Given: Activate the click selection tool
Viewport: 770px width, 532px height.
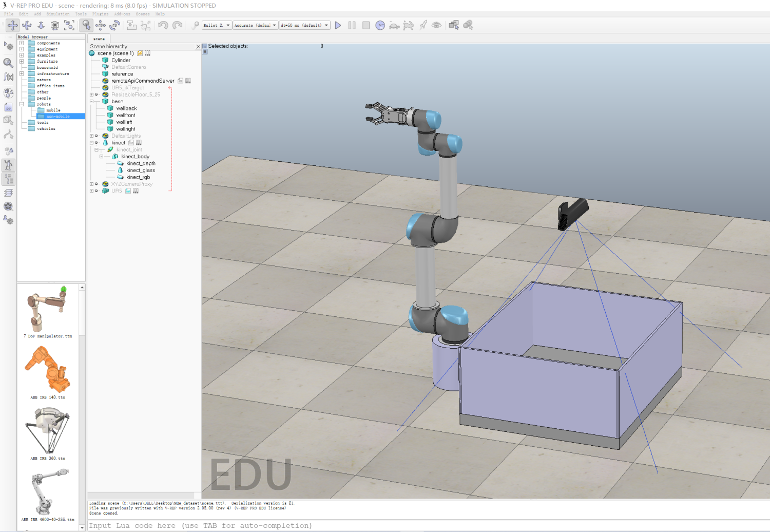Looking at the screenshot, I should 86,25.
